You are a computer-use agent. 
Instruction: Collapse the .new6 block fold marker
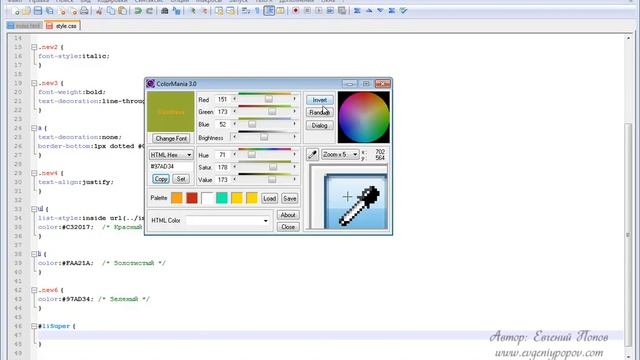(34, 290)
